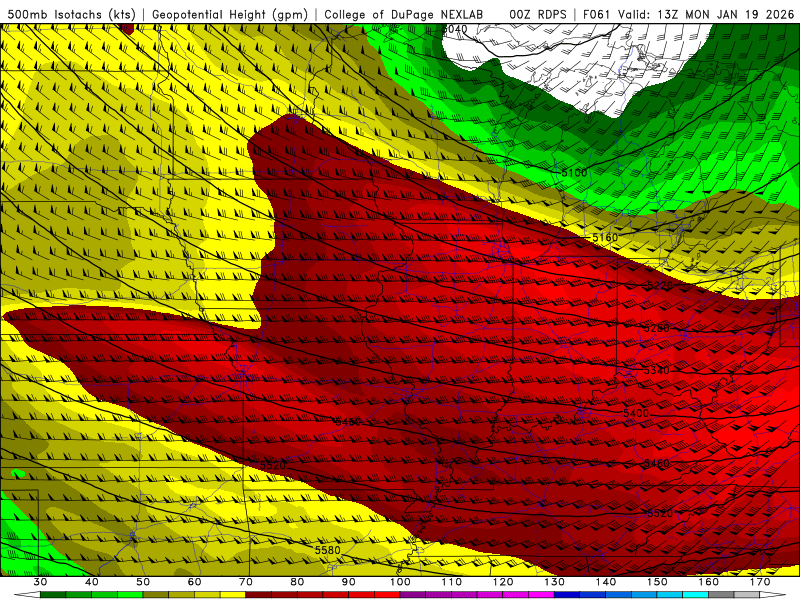Click the 150 value on the color scale
Viewport: 800px width, 600px height.
click(x=657, y=582)
